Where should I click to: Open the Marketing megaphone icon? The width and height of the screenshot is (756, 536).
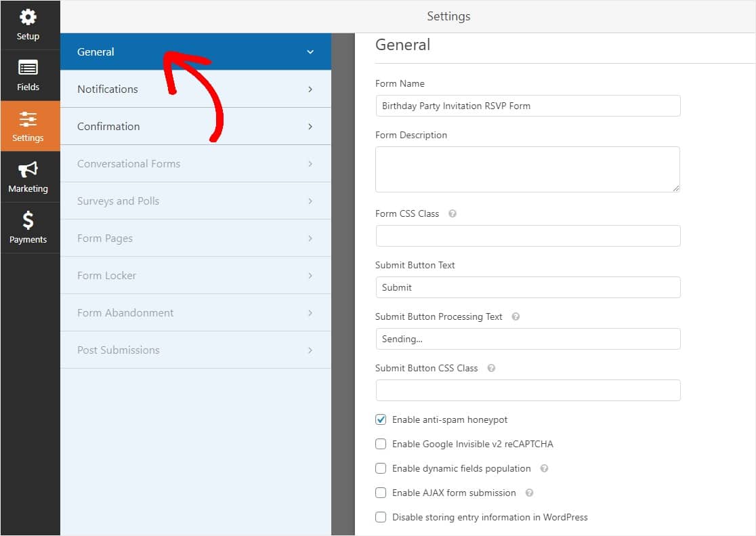pyautogui.click(x=28, y=170)
